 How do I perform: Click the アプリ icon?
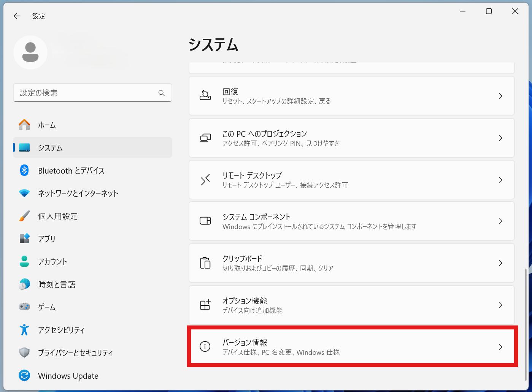point(24,239)
